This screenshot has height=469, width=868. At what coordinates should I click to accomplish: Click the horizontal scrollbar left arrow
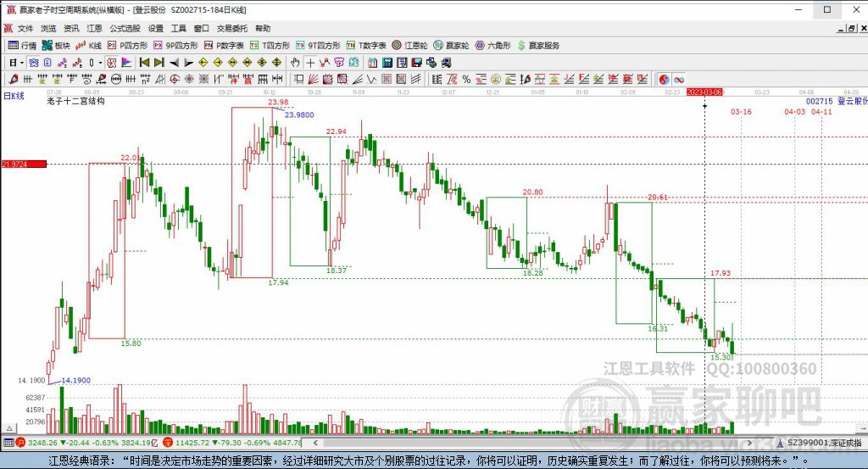315,443
